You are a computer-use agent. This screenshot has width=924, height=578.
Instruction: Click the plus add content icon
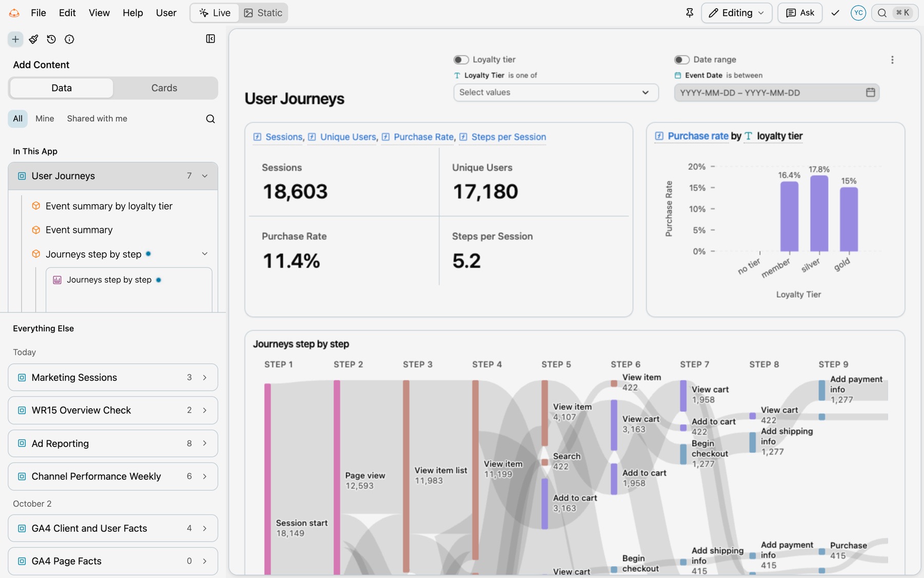tap(15, 39)
